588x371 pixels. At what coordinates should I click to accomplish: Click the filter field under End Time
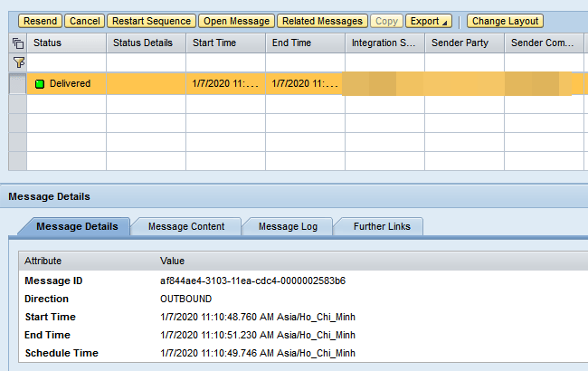[305, 62]
